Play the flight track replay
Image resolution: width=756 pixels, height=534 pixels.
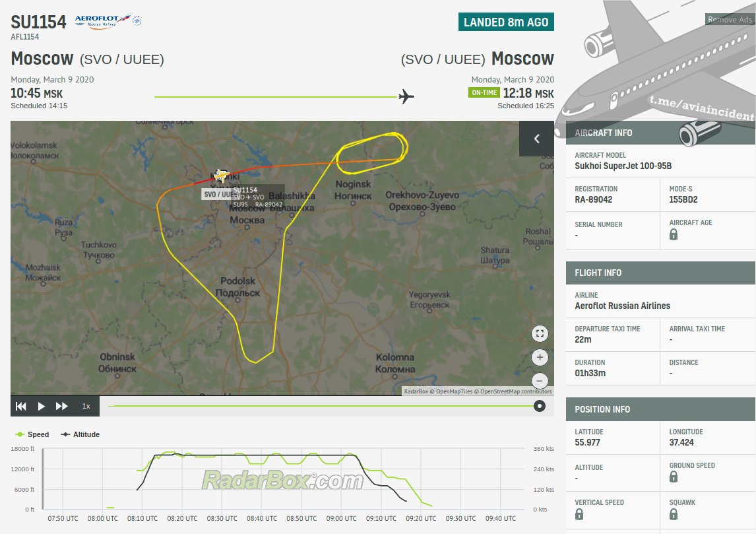point(42,406)
